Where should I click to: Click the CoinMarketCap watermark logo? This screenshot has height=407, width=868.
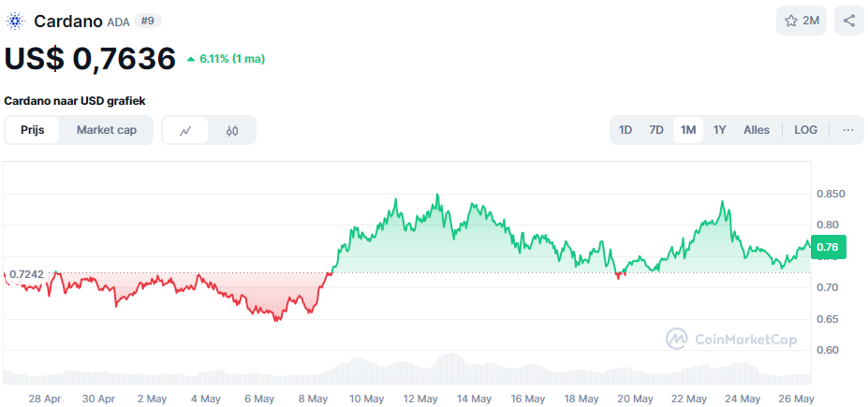731,339
